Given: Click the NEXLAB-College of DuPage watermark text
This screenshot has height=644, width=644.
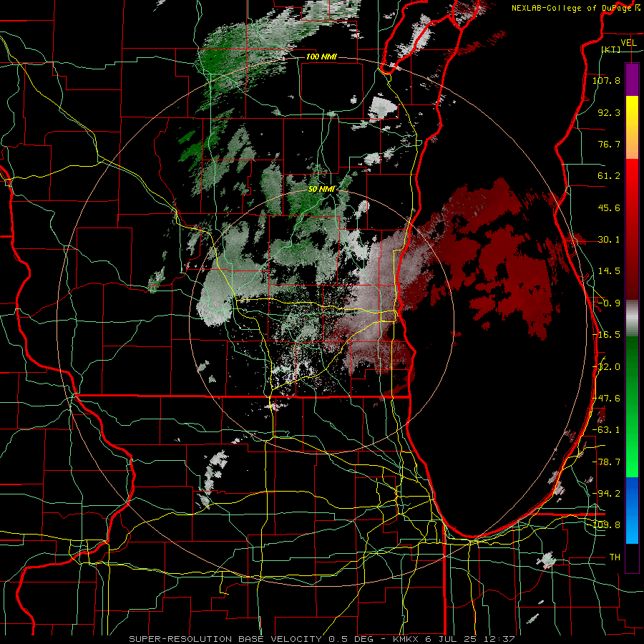Looking at the screenshot, I should 576,8.
